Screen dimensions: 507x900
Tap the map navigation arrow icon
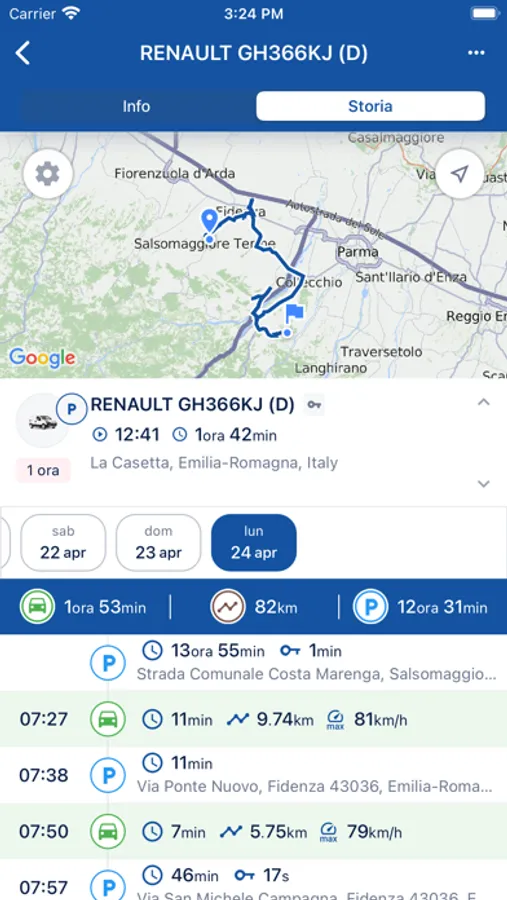point(459,173)
